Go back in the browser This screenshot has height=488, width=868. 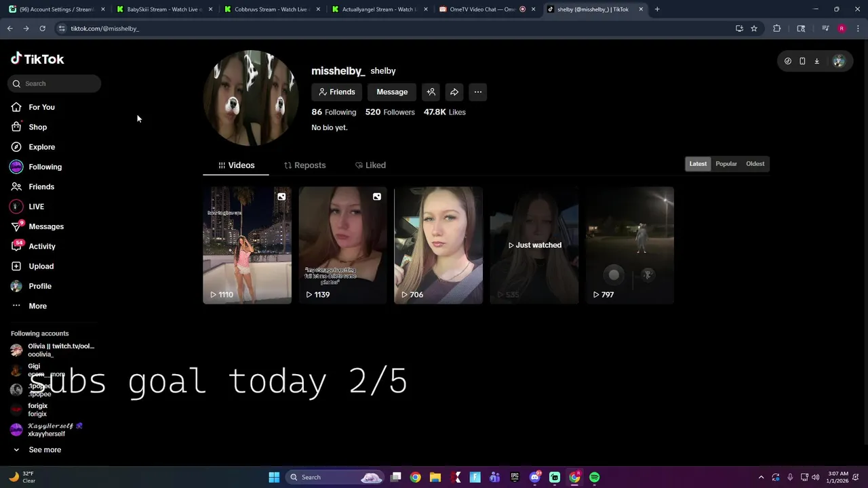[9, 28]
